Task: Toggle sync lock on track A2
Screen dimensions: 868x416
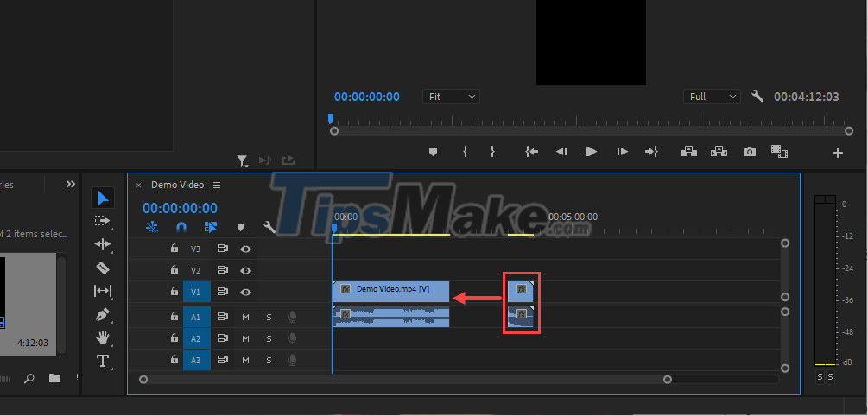Action: click(223, 338)
